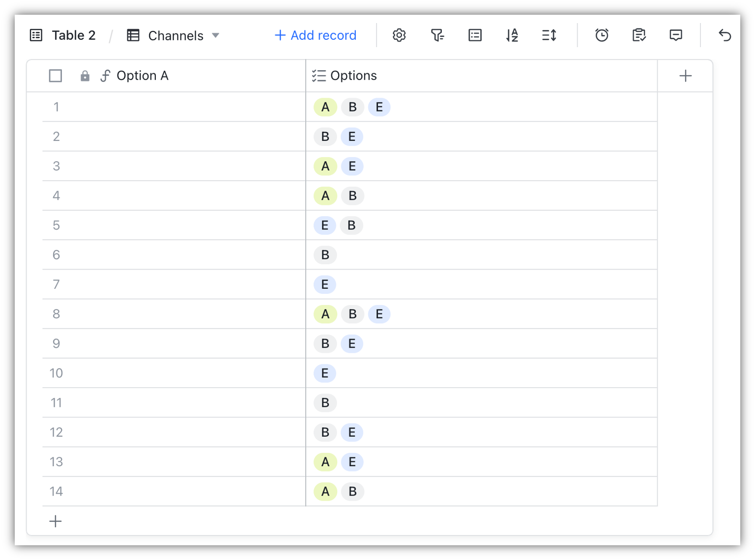Sort records with the A-Z sort icon
The height and width of the screenshot is (560, 755).
[512, 35]
